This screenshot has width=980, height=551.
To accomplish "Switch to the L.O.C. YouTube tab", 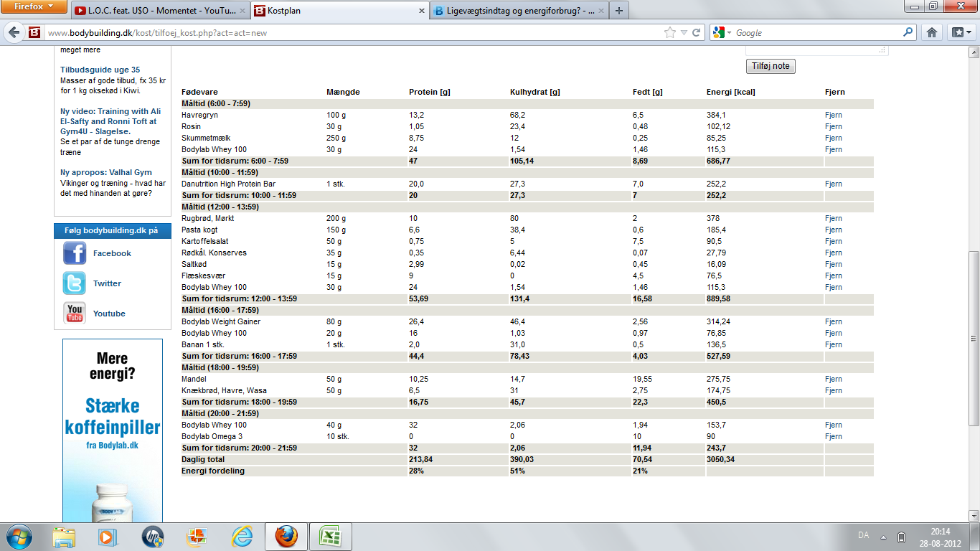I will pyautogui.click(x=160, y=11).
